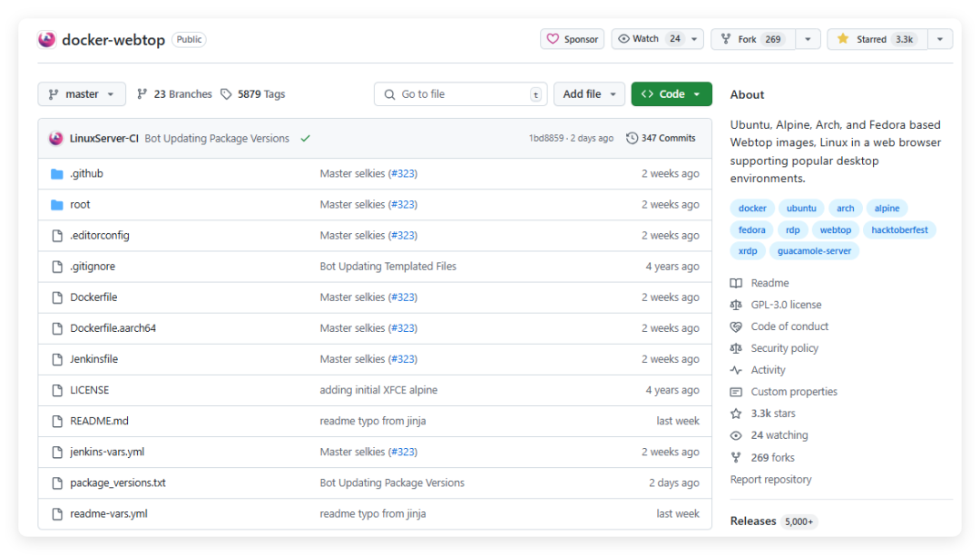The width and height of the screenshot is (980, 555).
Task: Click the fork icon beside 269 forks
Action: click(736, 458)
